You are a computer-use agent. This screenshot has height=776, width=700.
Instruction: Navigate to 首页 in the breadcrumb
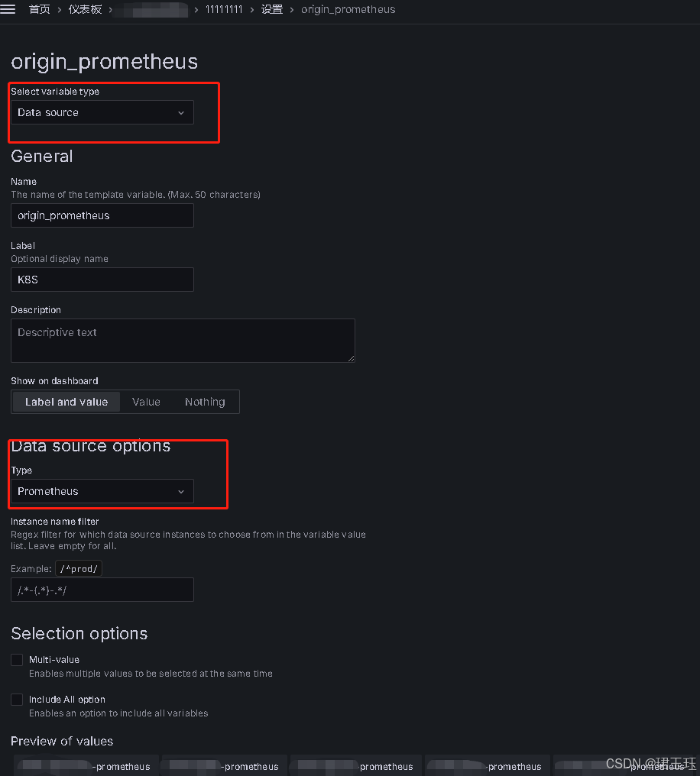click(x=39, y=9)
